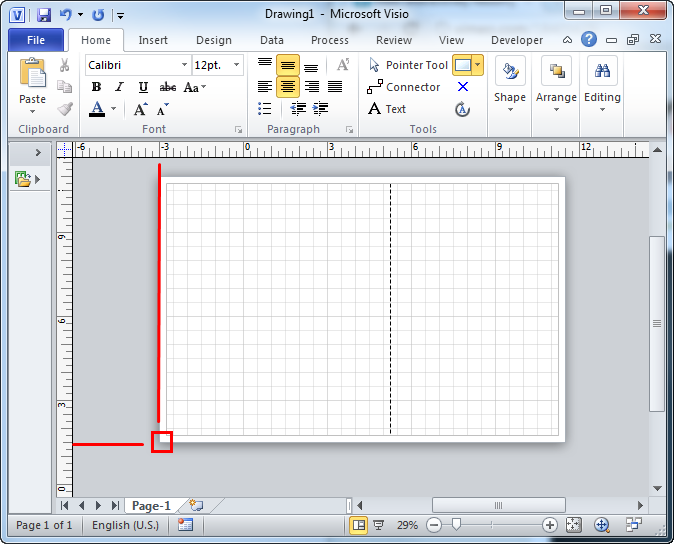Open the Shape group dropdown
674x544 pixels.
pos(509,85)
